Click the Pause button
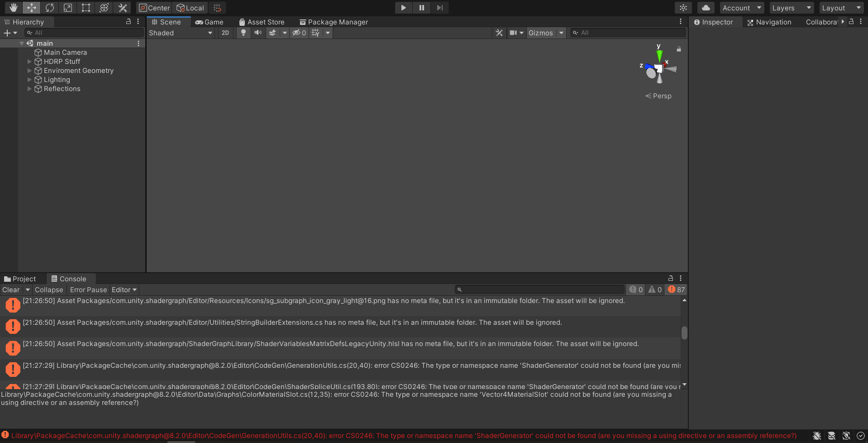Image resolution: width=868 pixels, height=443 pixels. (421, 8)
